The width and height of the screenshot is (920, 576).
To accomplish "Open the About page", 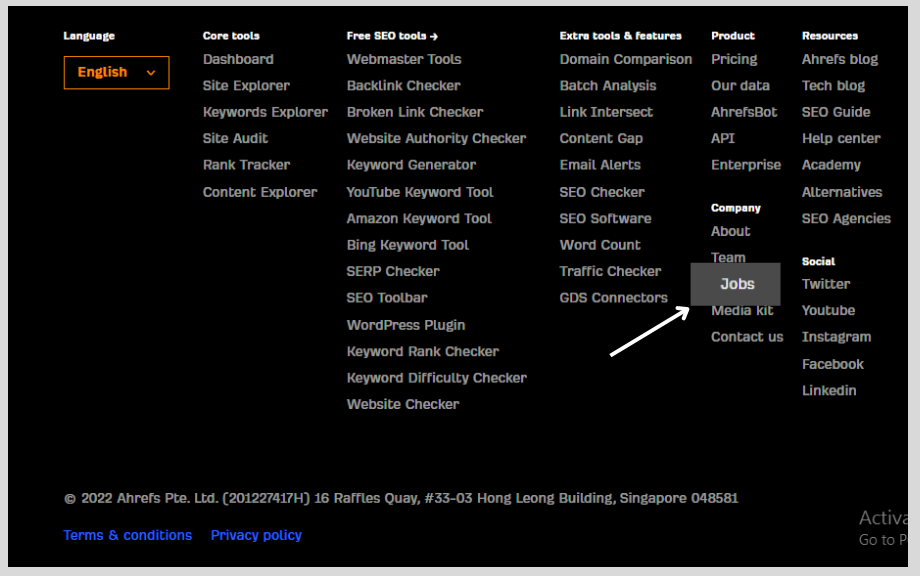I will 730,232.
